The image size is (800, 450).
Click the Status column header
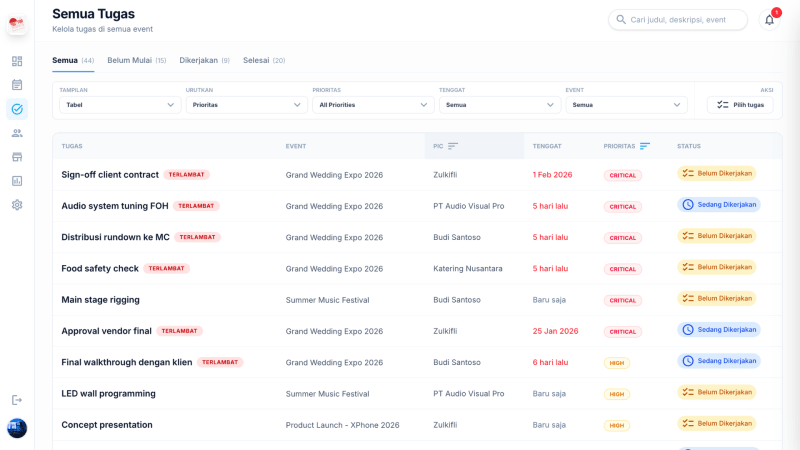(x=689, y=146)
